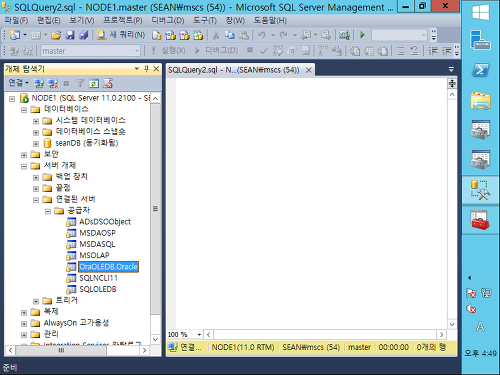Collapse the 연결된 서버 folder

(36, 200)
